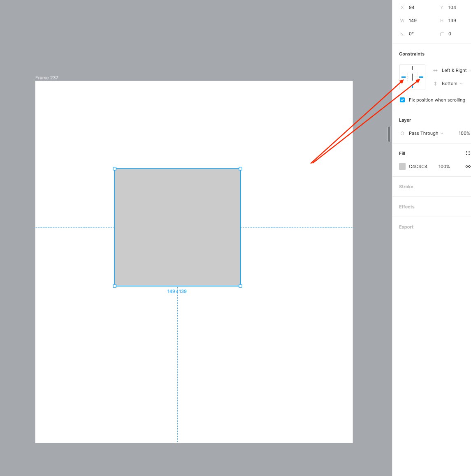The height and width of the screenshot is (476, 471).
Task: Toggle the top constraint marker
Action: click(x=412, y=68)
